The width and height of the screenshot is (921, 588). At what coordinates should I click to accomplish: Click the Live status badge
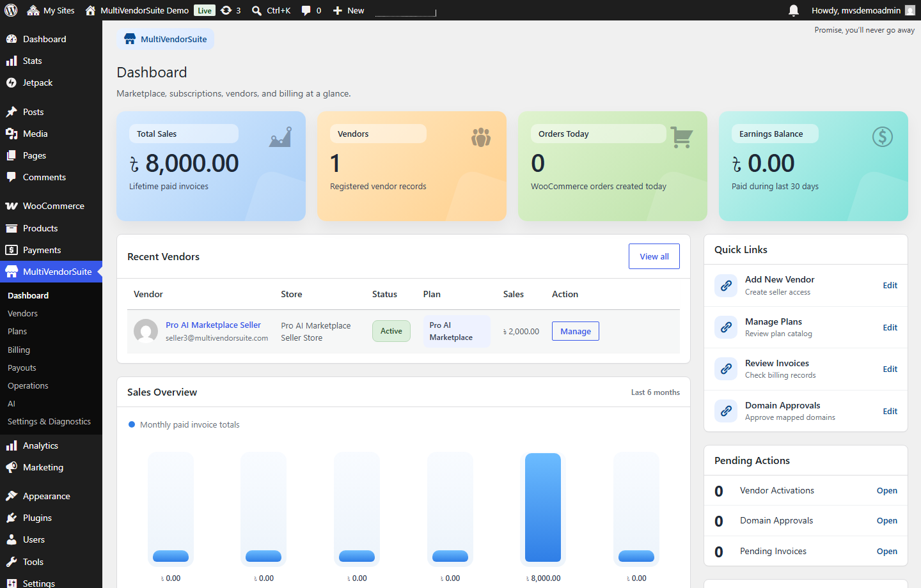(x=205, y=10)
